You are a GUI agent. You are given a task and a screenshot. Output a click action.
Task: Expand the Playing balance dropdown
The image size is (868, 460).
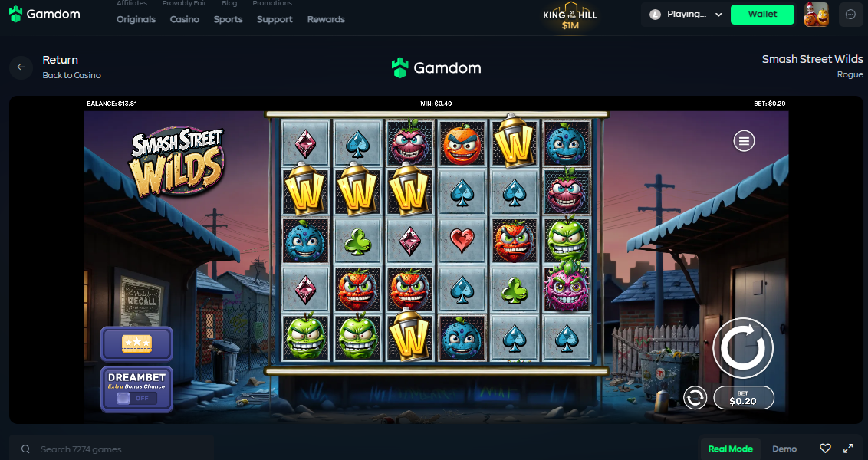pos(686,15)
